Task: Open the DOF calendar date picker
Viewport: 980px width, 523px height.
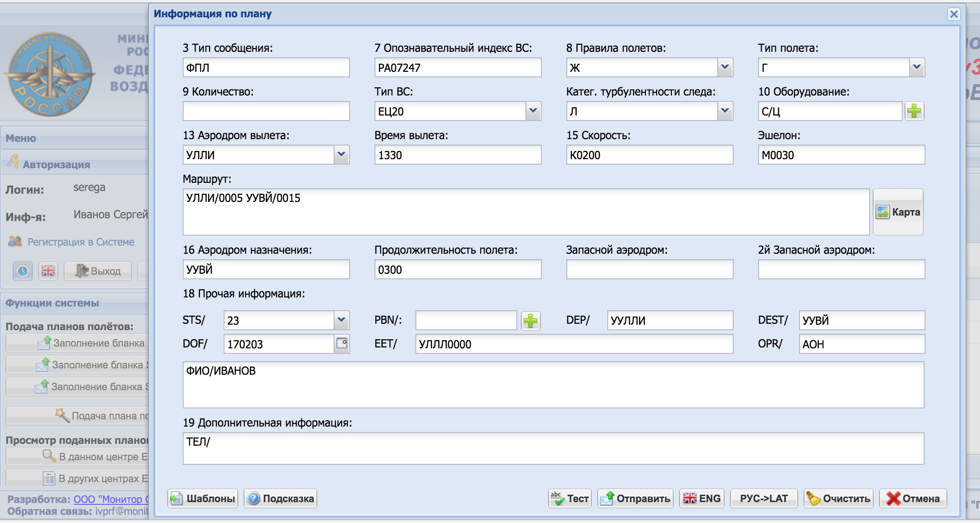Action: click(342, 343)
